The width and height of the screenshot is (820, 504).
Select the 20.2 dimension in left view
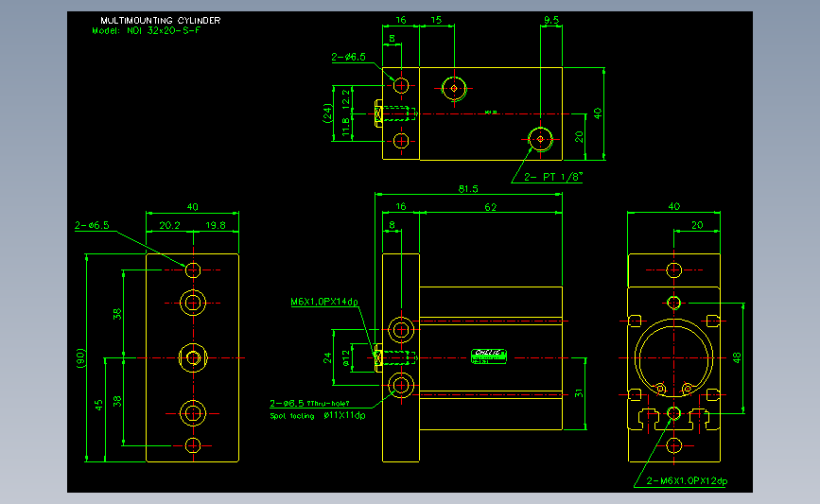point(169,225)
